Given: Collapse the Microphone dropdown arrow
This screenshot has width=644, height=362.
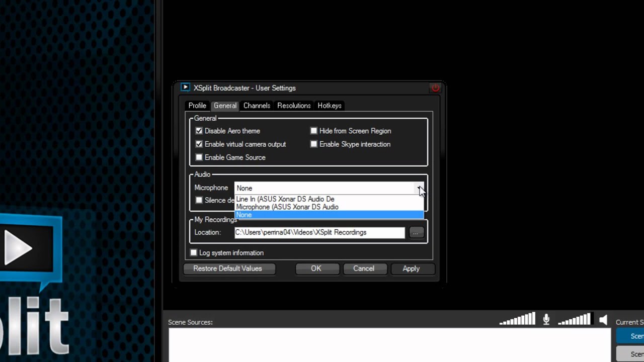Looking at the screenshot, I should pos(420,188).
